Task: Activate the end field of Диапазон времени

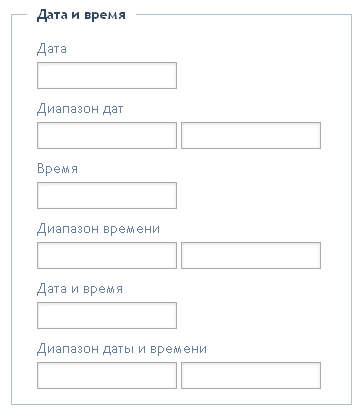Action: click(x=251, y=255)
